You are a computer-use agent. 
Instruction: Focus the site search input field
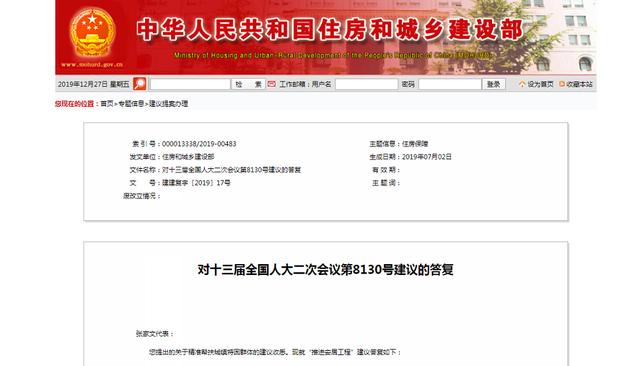coord(190,84)
